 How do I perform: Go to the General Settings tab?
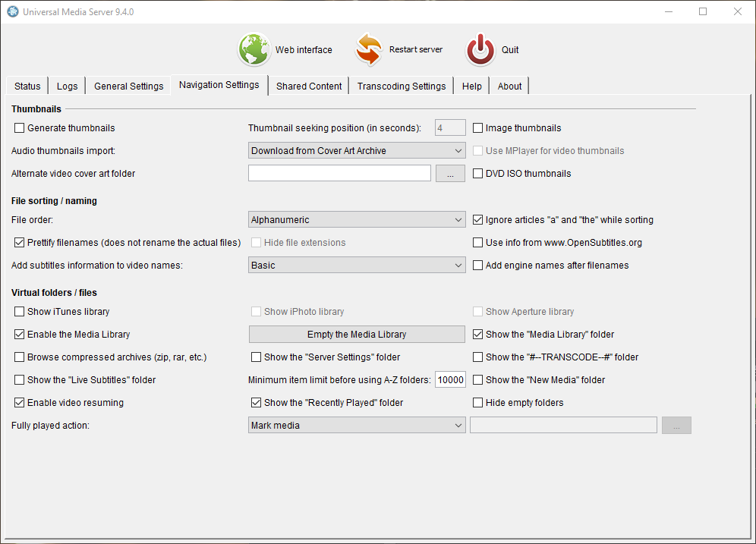click(129, 86)
